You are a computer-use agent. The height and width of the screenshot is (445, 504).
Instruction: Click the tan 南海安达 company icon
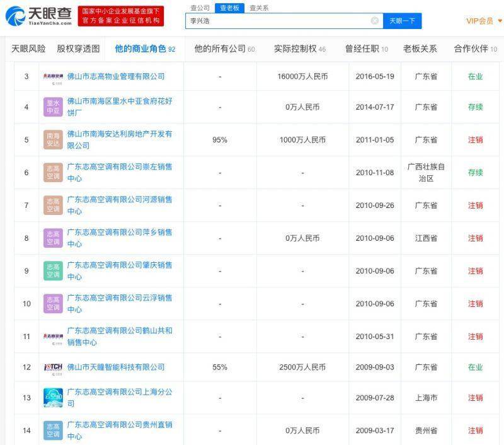click(x=53, y=139)
